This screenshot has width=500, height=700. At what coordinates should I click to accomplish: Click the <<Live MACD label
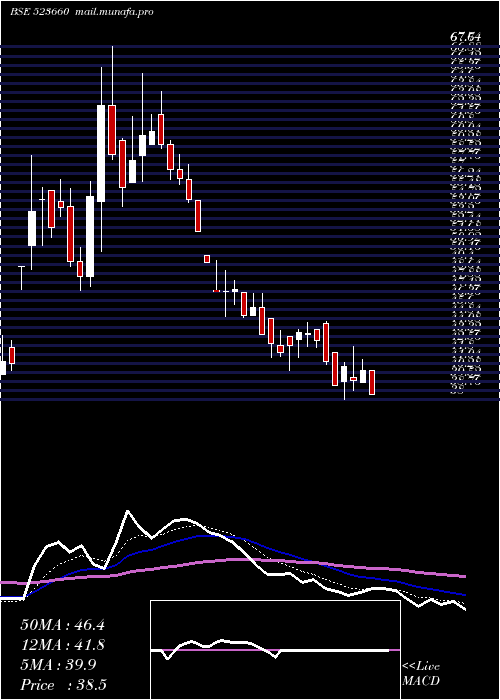[x=421, y=673]
